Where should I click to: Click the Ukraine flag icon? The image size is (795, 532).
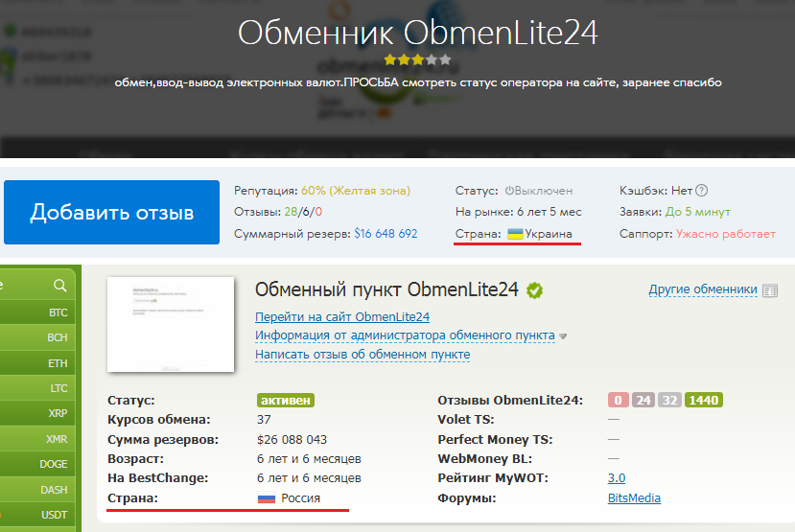[515, 234]
